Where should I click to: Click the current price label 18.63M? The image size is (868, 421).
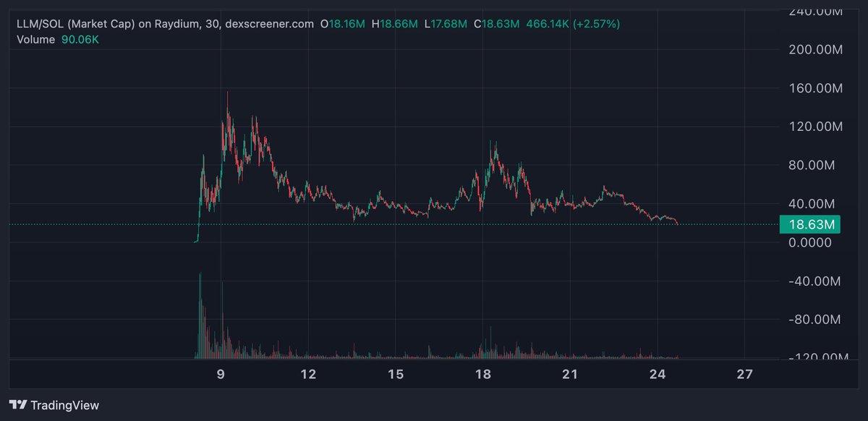click(x=812, y=225)
